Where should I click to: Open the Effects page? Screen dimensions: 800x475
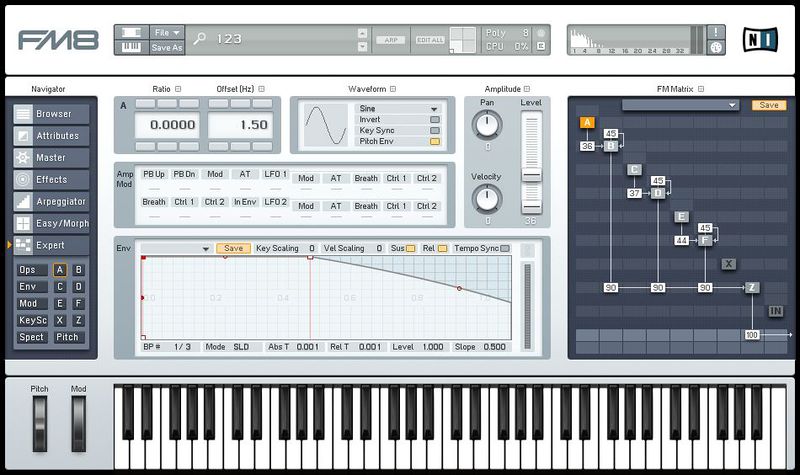coord(52,180)
